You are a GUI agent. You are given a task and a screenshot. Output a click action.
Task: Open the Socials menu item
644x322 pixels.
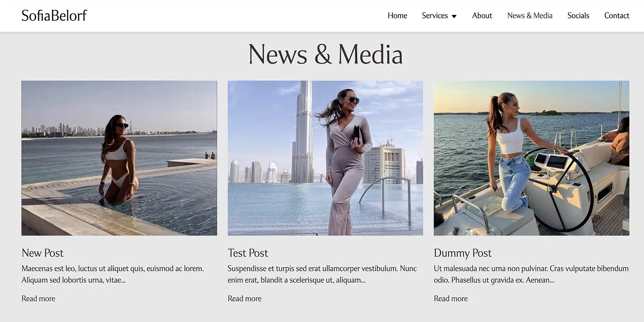tap(578, 15)
